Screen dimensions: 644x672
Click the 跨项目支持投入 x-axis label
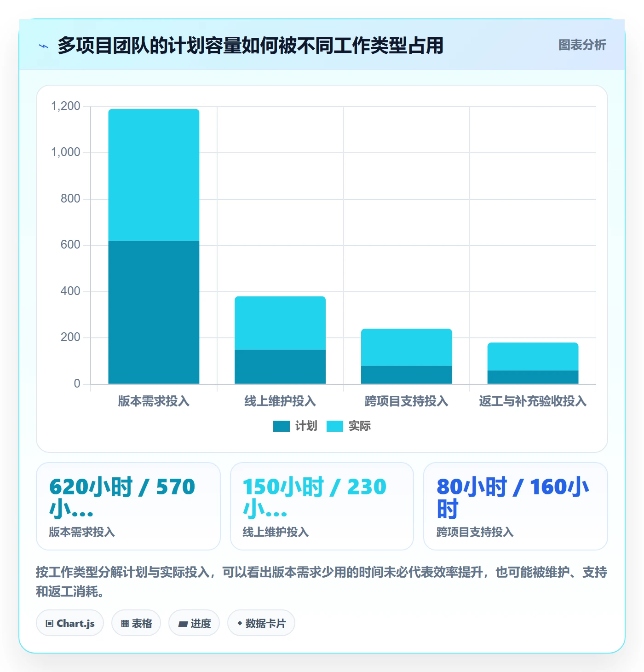[407, 401]
